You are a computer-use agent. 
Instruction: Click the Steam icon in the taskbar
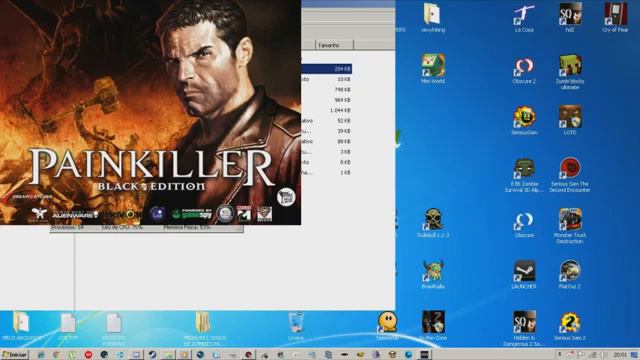click(x=152, y=355)
